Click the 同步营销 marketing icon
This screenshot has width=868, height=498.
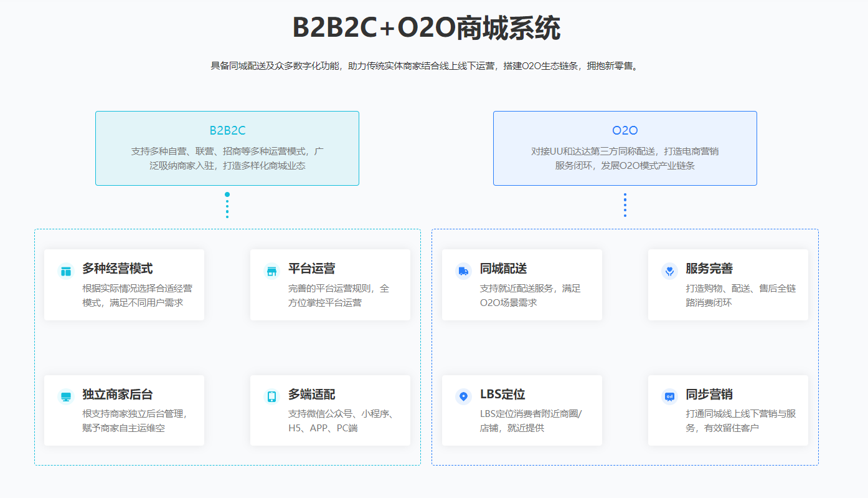tap(669, 396)
